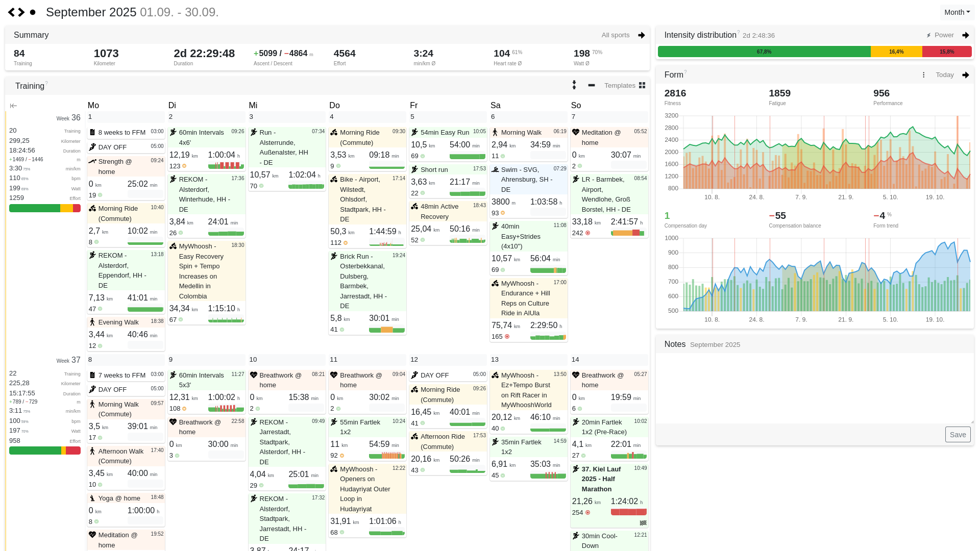Screen dimensions: 980x551
Task: Click green 67,8% intensity segment
Action: pos(764,52)
